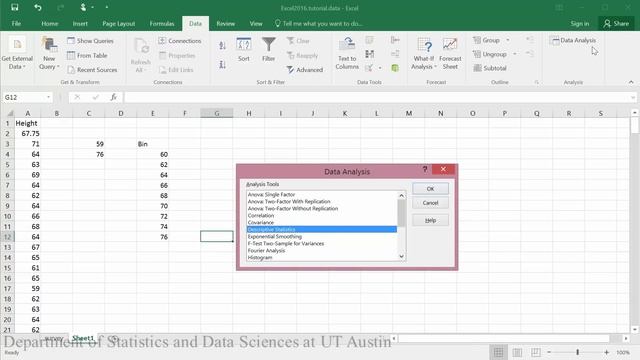Sort Z to A descending icon

click(x=222, y=64)
